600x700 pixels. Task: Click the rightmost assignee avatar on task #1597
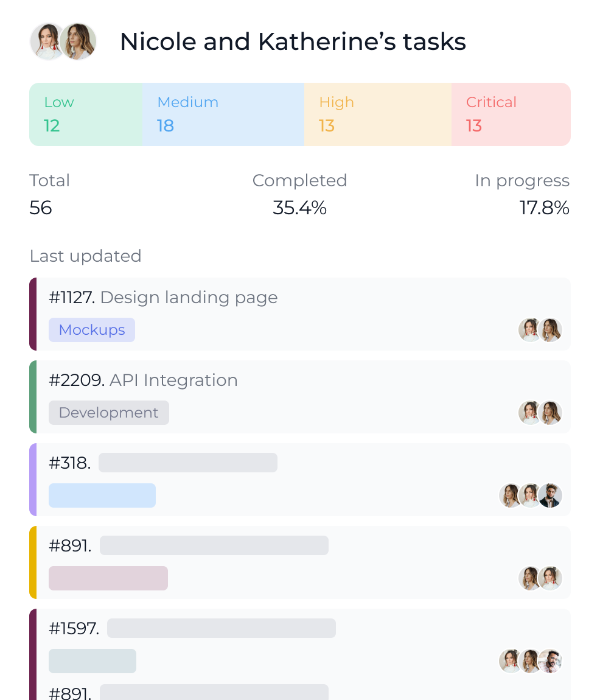point(550,660)
